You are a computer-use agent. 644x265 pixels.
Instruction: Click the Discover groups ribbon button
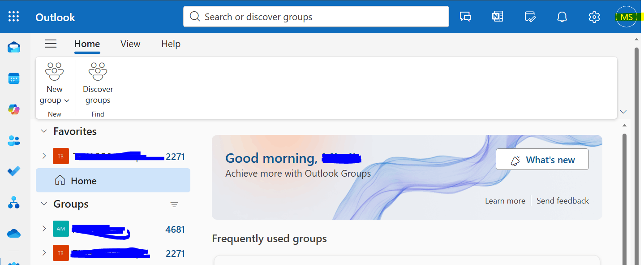point(98,83)
